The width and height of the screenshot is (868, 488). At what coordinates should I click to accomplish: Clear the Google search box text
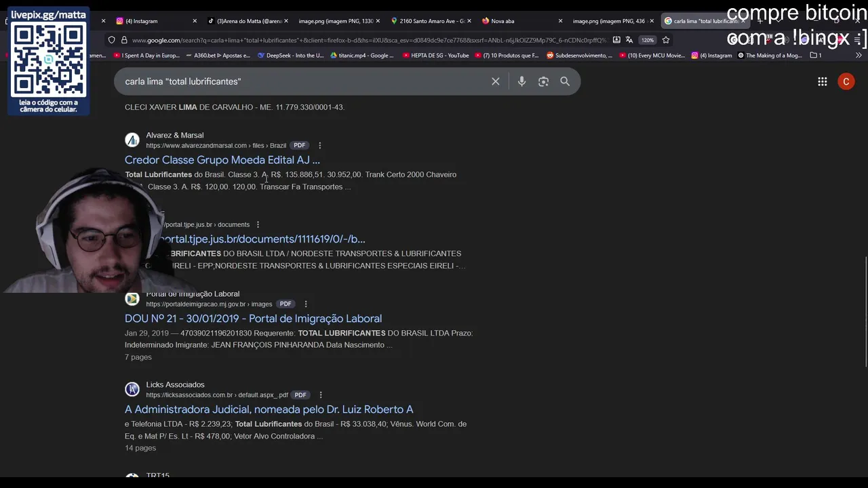click(496, 81)
